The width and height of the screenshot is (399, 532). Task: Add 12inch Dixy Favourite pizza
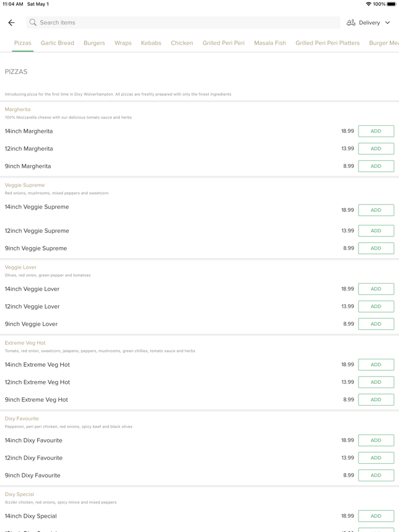pyautogui.click(x=376, y=458)
